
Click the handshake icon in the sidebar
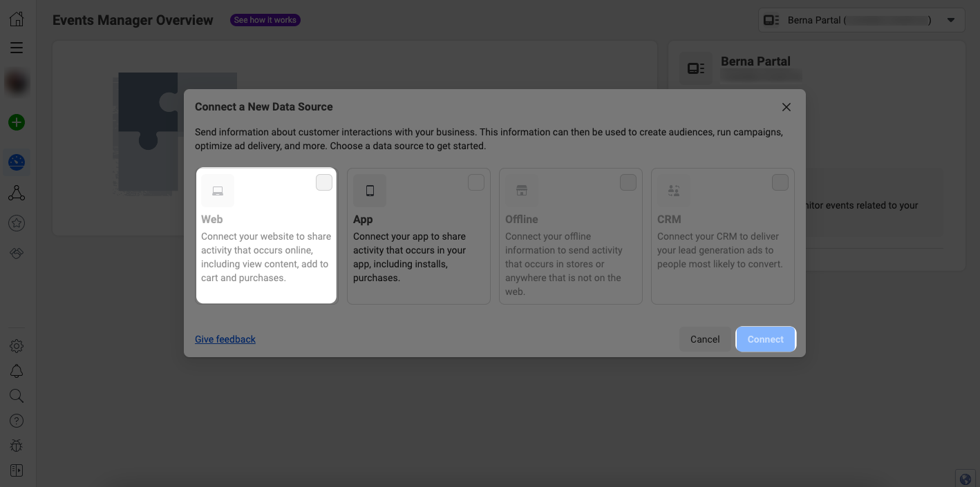pyautogui.click(x=17, y=253)
